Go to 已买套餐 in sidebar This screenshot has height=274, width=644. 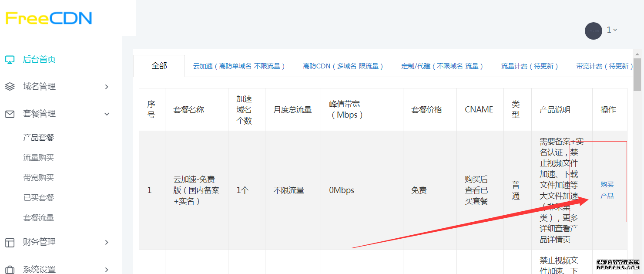point(38,198)
